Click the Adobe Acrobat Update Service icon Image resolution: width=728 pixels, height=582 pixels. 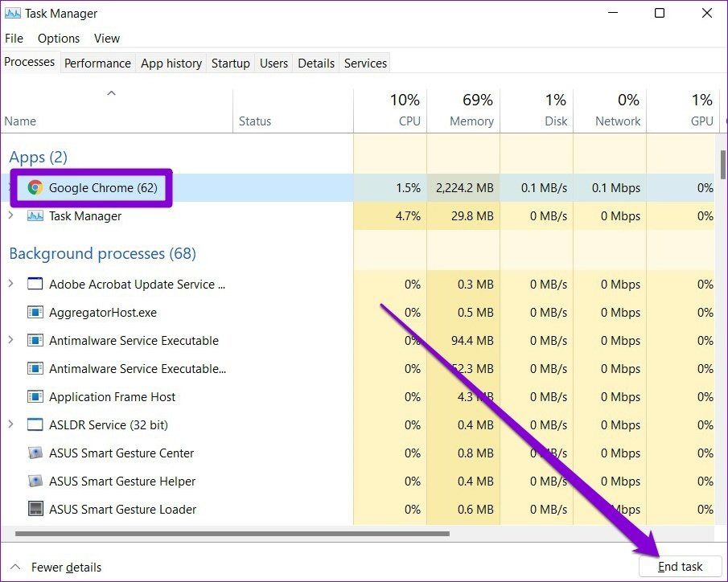(x=35, y=284)
